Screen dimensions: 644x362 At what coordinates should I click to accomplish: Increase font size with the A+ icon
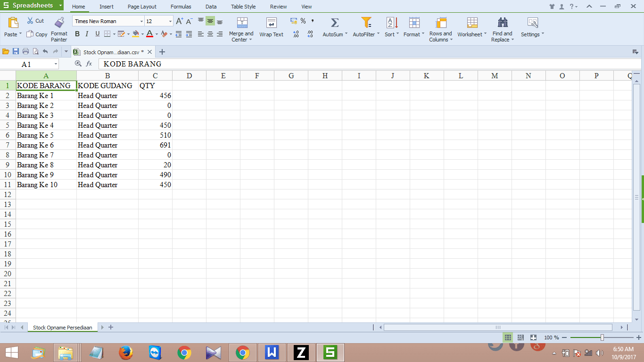179,21
